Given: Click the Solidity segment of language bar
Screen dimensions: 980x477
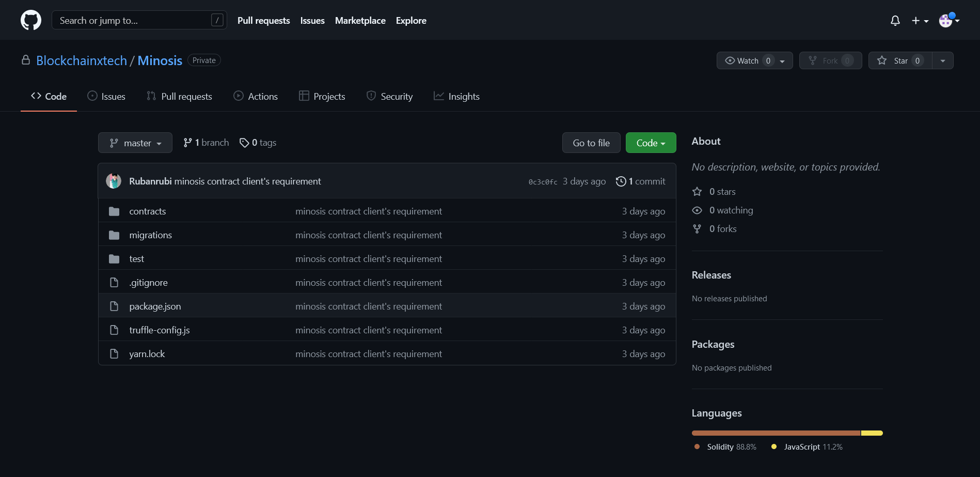Looking at the screenshot, I should click(776, 433).
